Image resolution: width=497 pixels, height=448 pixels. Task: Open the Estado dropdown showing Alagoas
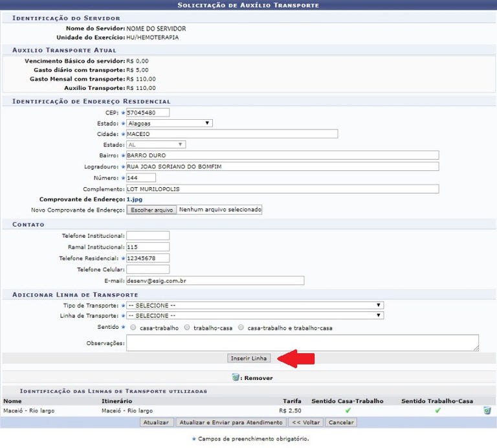[x=169, y=123]
